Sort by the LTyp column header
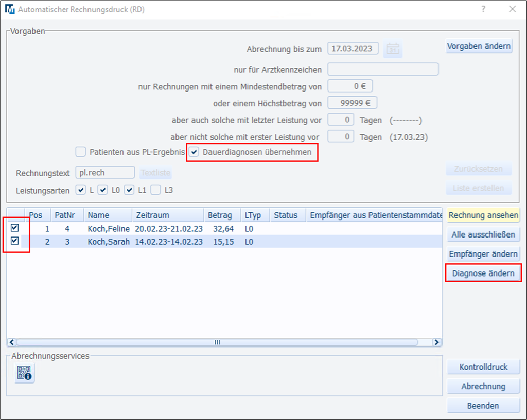The width and height of the screenshot is (527, 420). (x=255, y=215)
